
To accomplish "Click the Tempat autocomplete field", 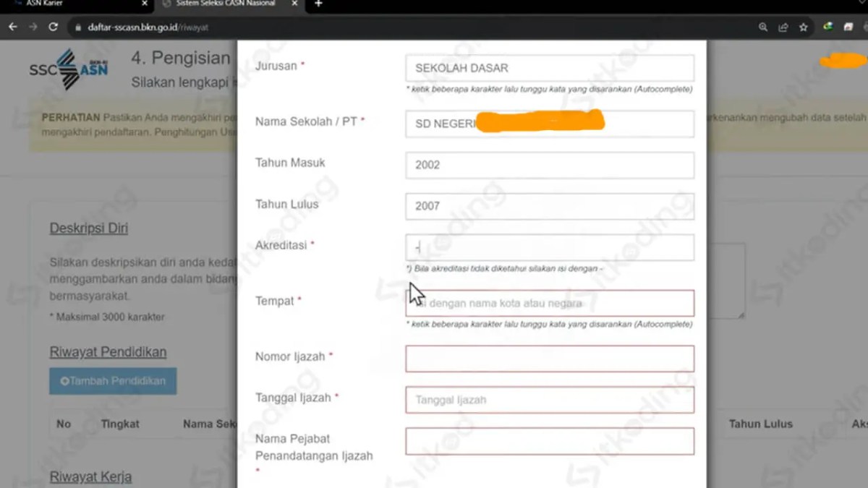I will click(x=549, y=304).
